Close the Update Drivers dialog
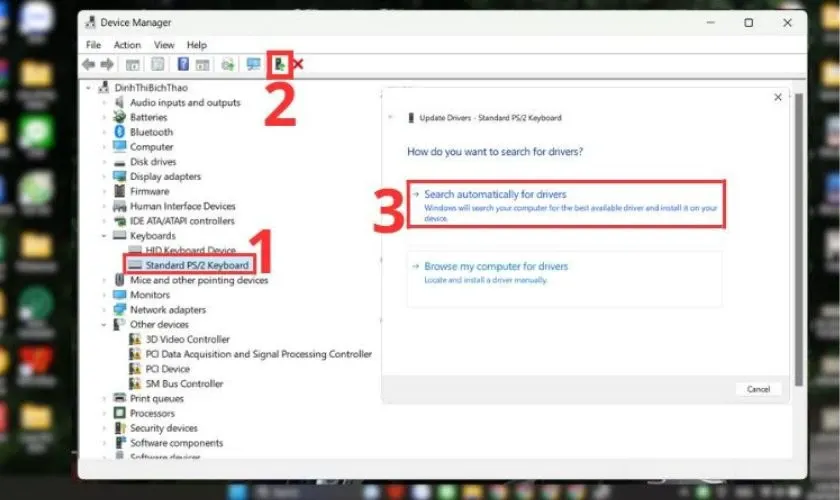The width and height of the screenshot is (840, 500). tap(778, 97)
